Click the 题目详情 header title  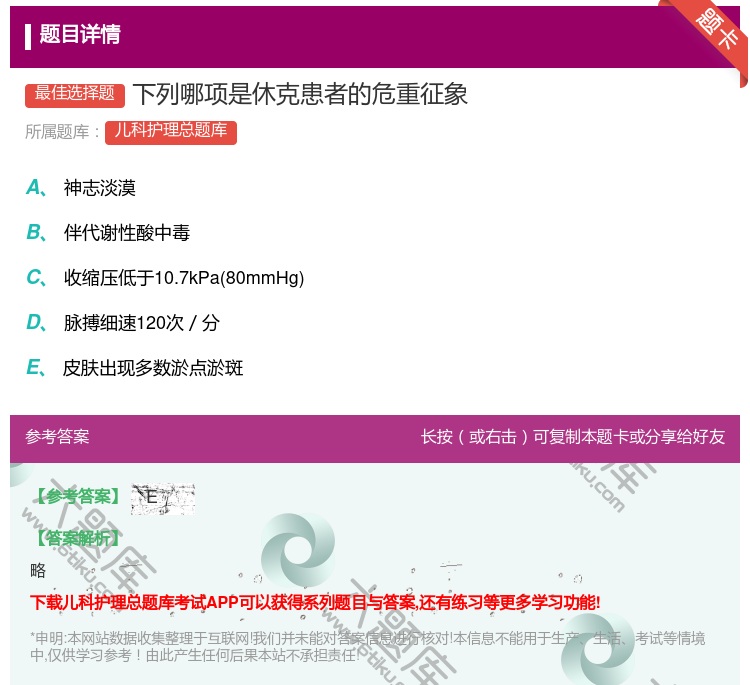(80, 35)
